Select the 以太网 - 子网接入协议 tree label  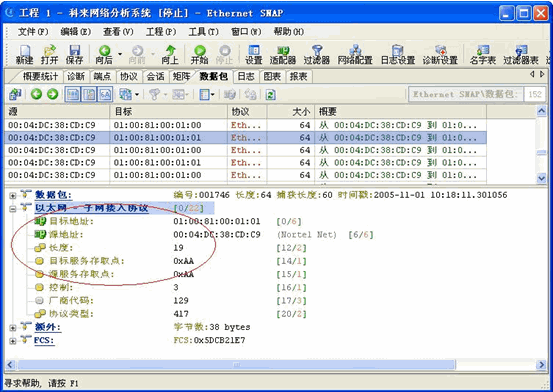pos(91,208)
